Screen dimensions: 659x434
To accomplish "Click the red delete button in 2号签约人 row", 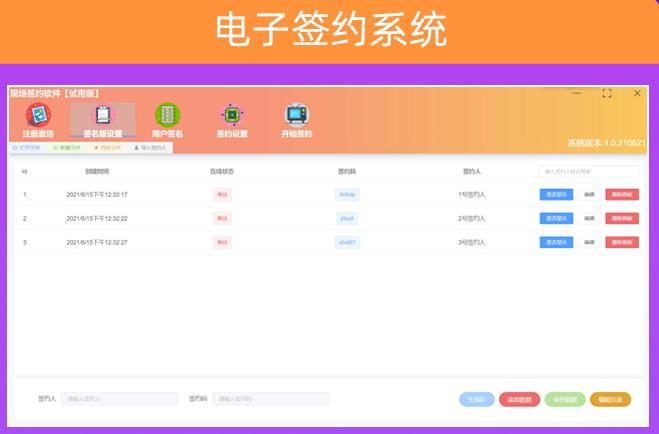I will point(622,218).
